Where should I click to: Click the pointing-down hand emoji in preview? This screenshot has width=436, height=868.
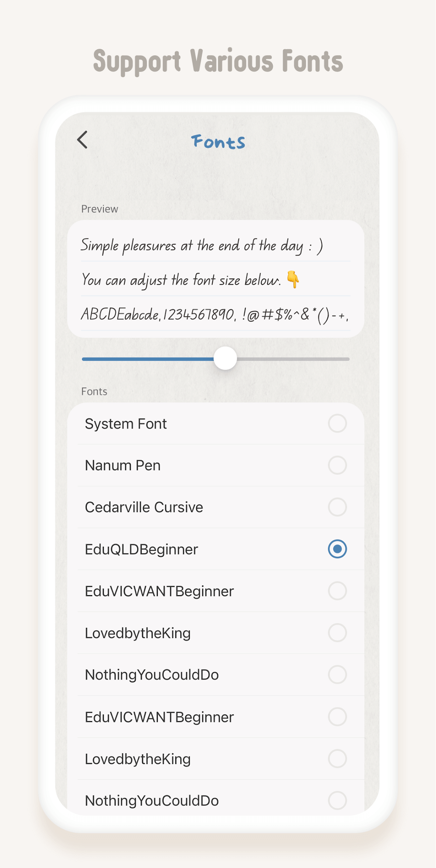(x=293, y=279)
